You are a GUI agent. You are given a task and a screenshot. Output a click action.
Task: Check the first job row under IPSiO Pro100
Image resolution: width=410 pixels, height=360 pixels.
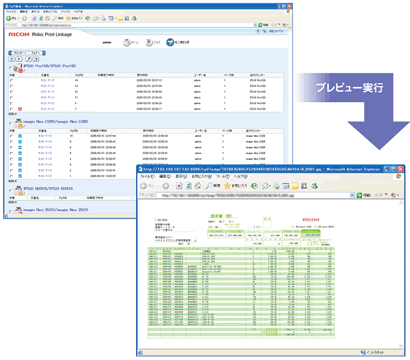[x=11, y=80]
